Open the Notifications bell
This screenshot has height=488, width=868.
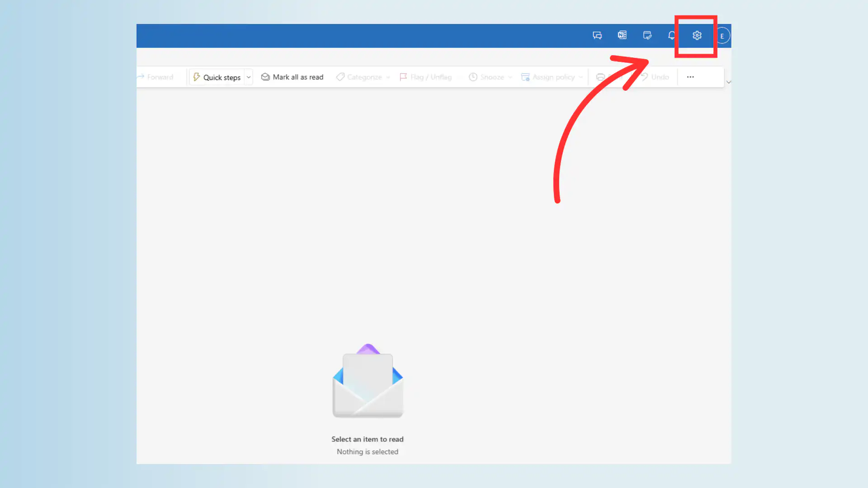[x=671, y=35]
